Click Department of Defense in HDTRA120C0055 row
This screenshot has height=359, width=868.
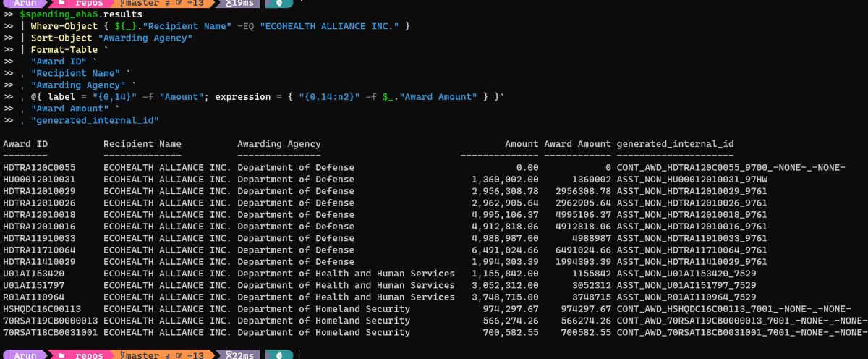296,167
